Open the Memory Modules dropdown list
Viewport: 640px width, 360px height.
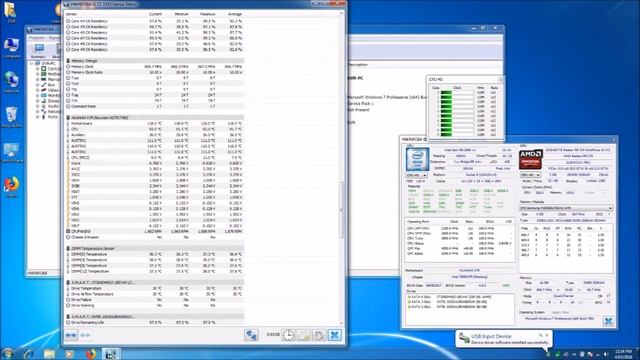(x=566, y=208)
